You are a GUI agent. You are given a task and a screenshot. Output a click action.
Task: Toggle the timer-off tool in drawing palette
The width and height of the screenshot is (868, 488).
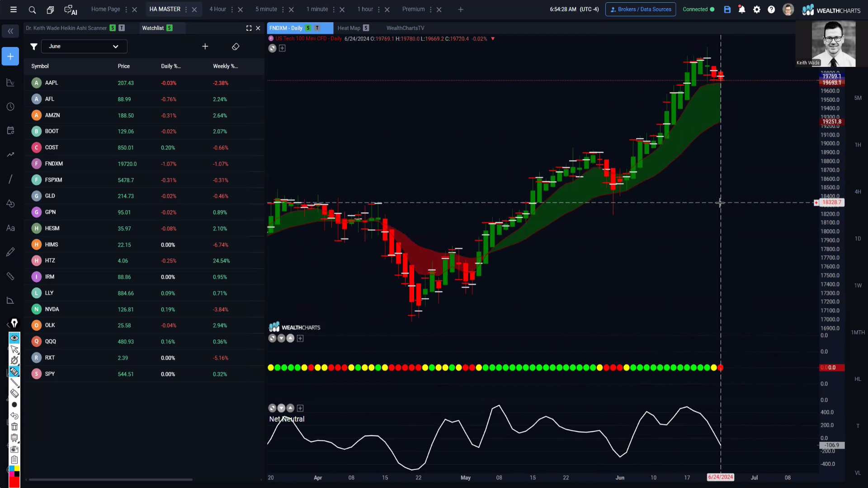[x=14, y=361]
